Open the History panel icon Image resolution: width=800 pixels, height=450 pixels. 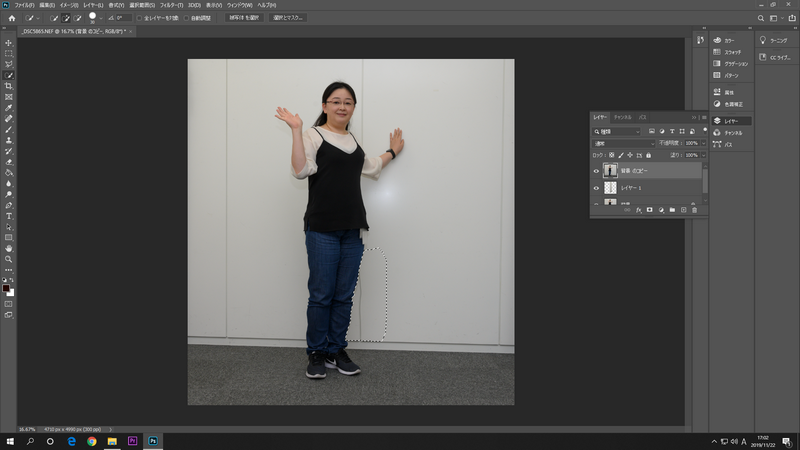pyautogui.click(x=700, y=40)
